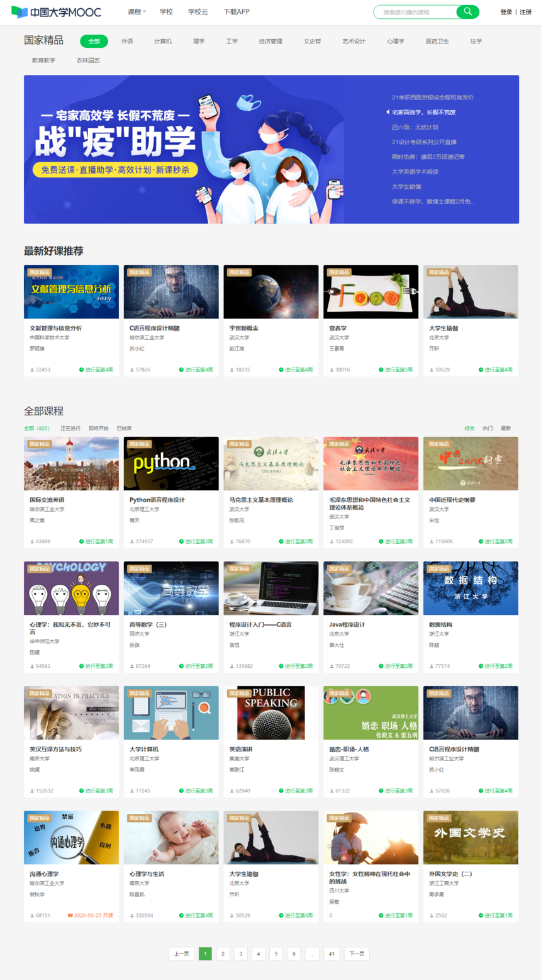Click the 中国近现代史纲要 course title
The height and width of the screenshot is (980, 541).
click(452, 500)
